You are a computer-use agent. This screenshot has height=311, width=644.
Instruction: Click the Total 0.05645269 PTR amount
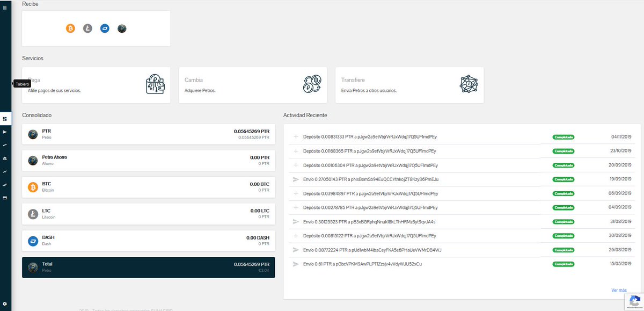click(252, 264)
